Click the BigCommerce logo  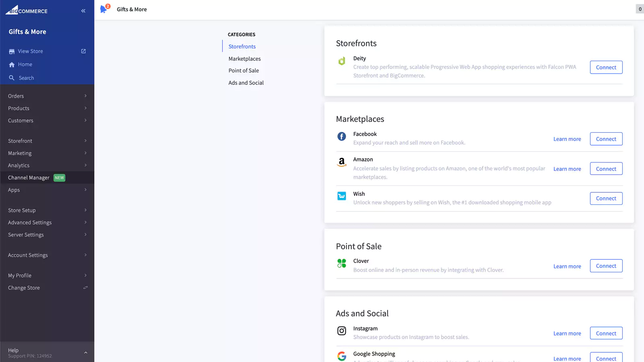pos(27,10)
